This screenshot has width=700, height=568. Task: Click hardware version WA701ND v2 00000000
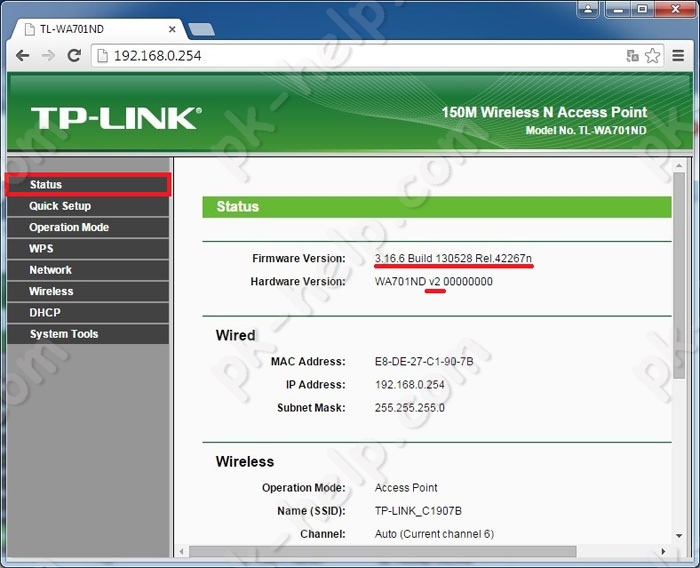(433, 282)
